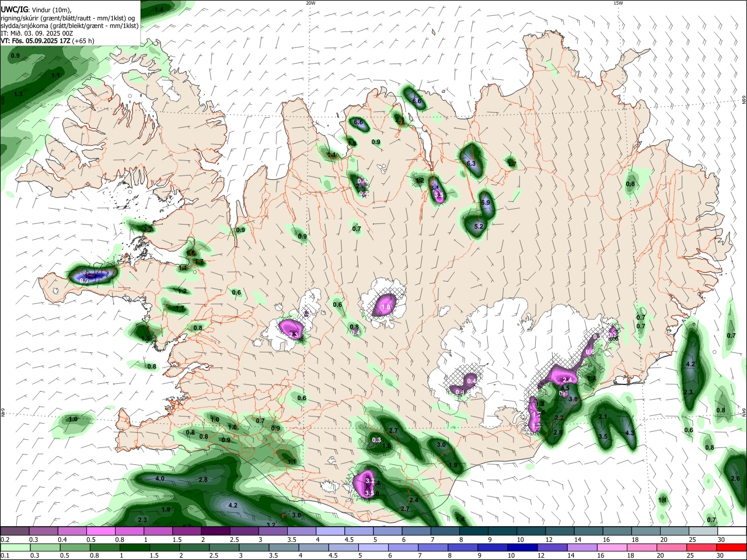The height and width of the screenshot is (560, 747).
Task: Click the 6.3 precipitation value on the map
Action: 472,163
